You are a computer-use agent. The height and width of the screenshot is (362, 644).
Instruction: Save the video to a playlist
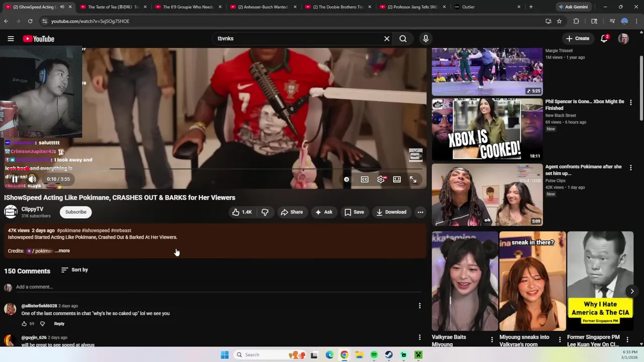[354, 212]
